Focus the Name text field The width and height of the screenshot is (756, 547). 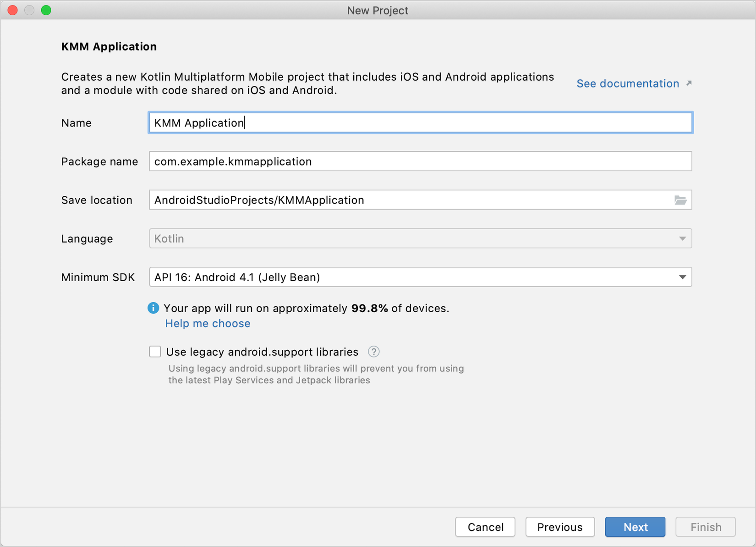[x=420, y=123]
